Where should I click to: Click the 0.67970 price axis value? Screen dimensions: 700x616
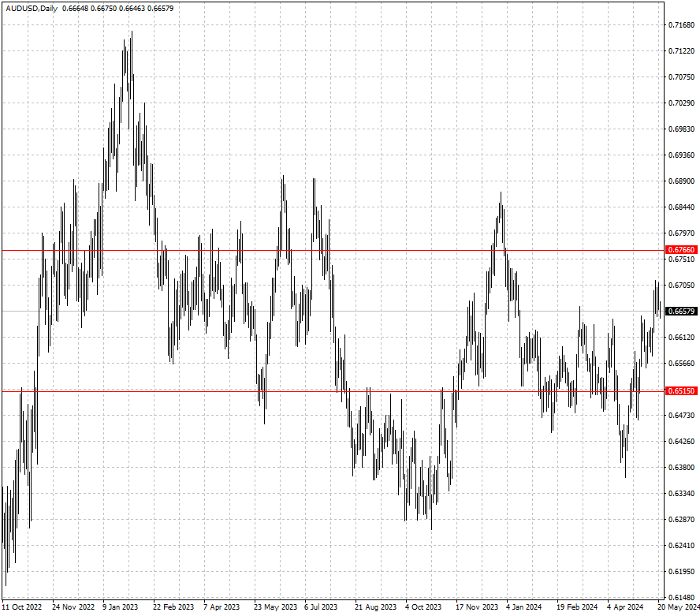coord(681,233)
